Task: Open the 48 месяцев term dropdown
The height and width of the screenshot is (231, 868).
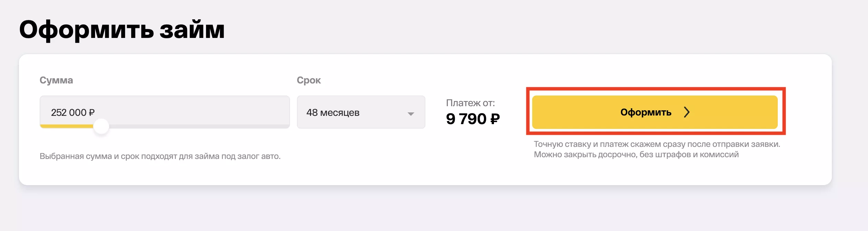Action: click(361, 112)
